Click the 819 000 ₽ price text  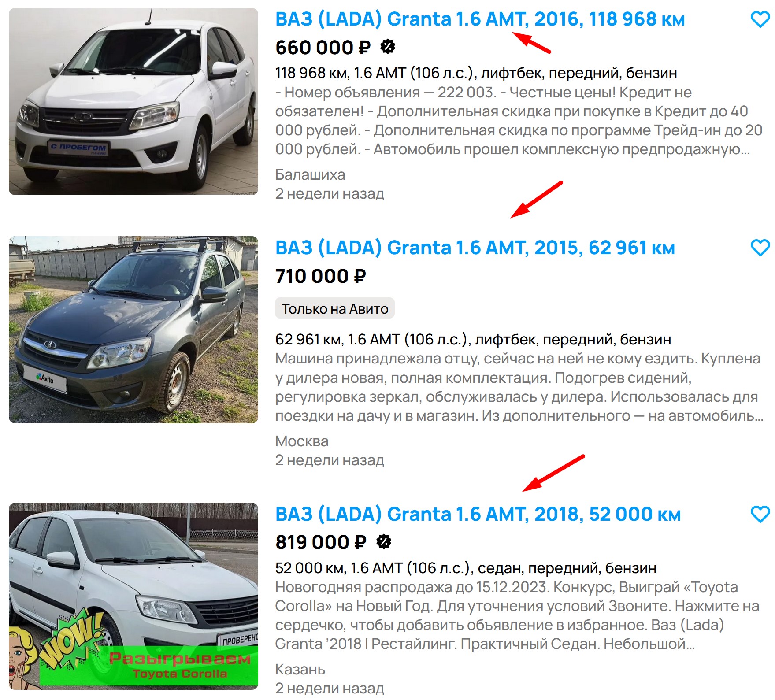[x=321, y=543]
